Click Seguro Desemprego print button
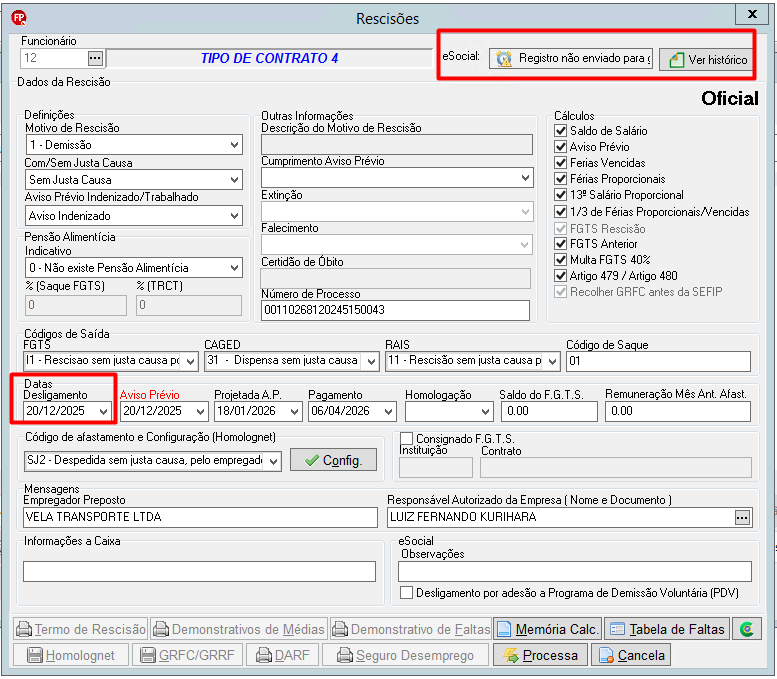This screenshot has width=777, height=679. 405,655
